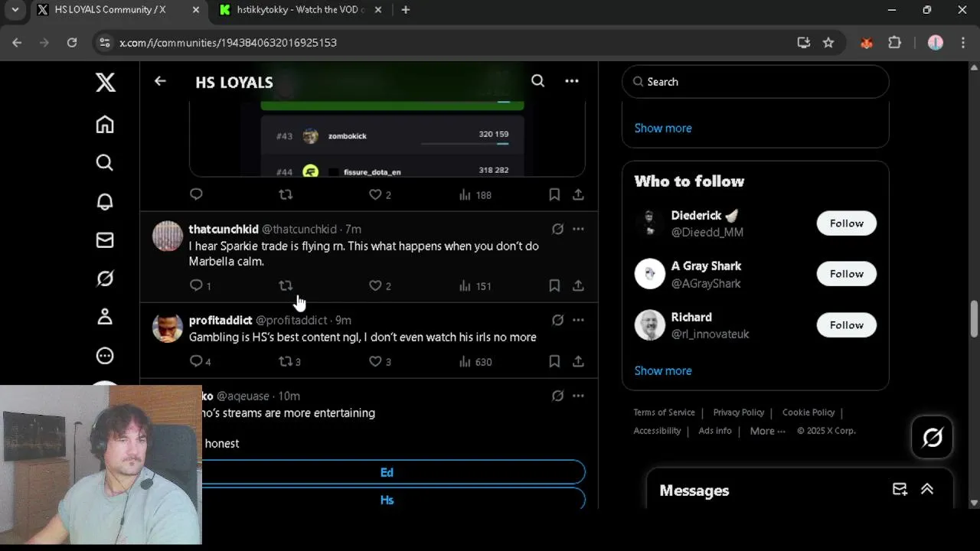Share thatcunchkid's post
Image resolution: width=980 pixels, height=551 pixels.
(578, 285)
